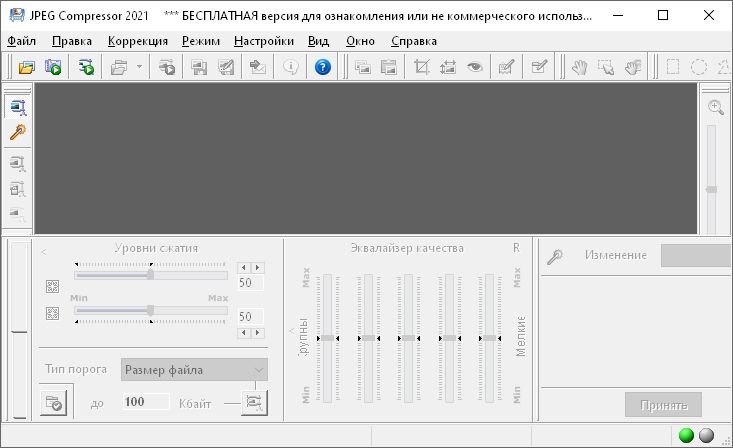Click the lower compression level slider

(151, 310)
